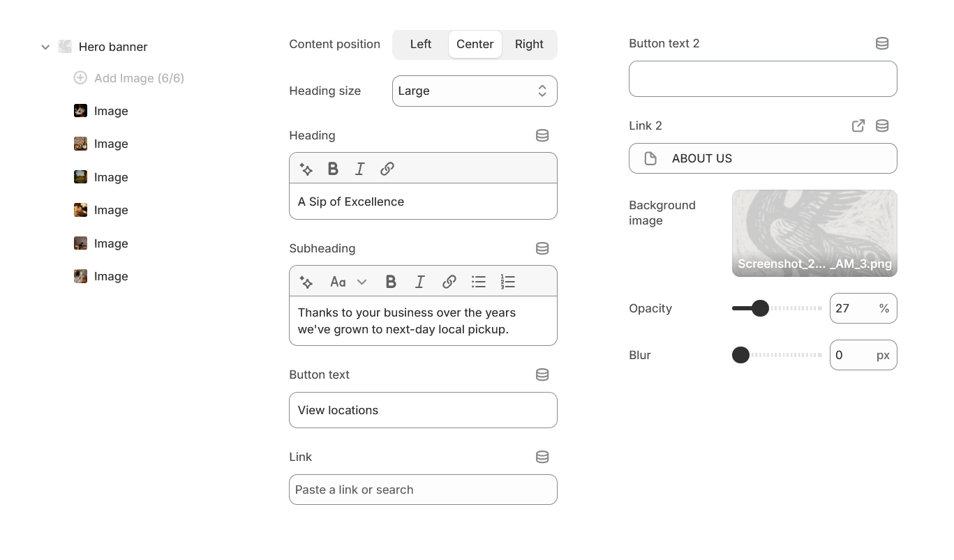Open the AI assistant for the Subheading
The width and height of the screenshot is (954, 560).
coord(306,281)
